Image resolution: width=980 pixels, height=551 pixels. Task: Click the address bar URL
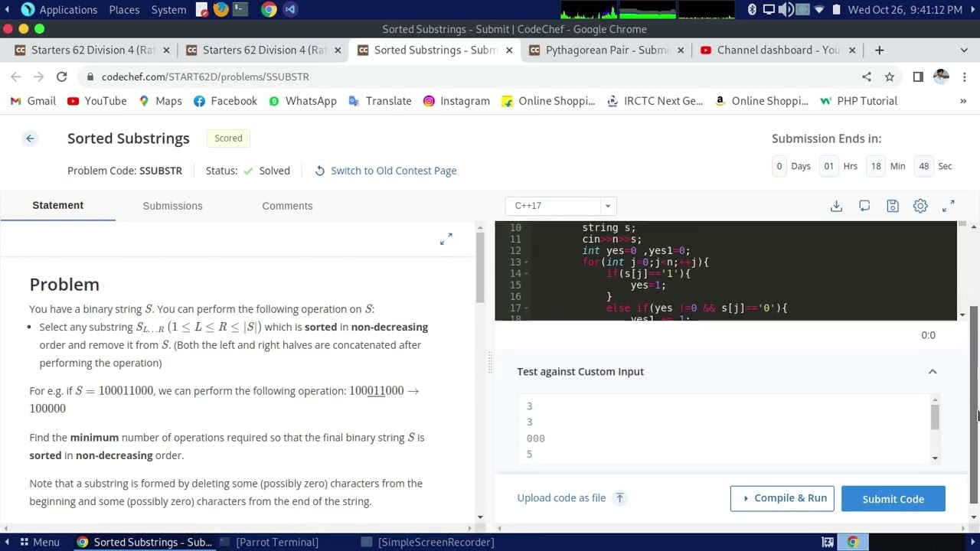[205, 77]
